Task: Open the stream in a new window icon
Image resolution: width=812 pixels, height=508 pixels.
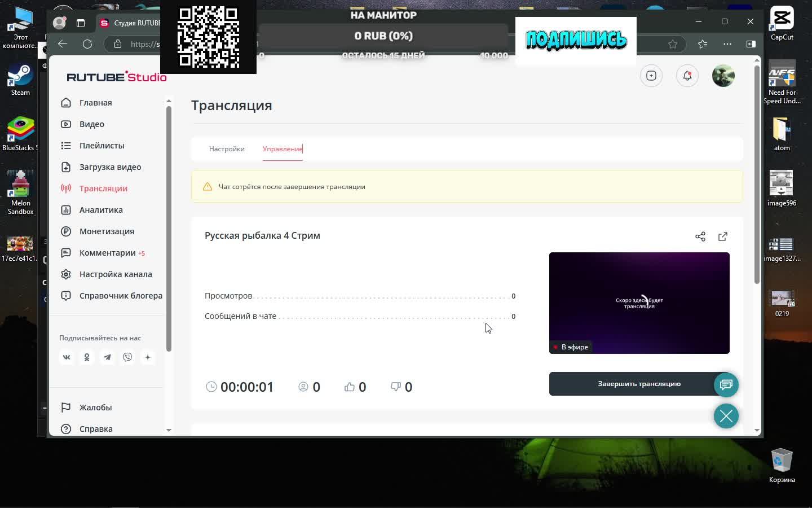Action: pos(723,237)
